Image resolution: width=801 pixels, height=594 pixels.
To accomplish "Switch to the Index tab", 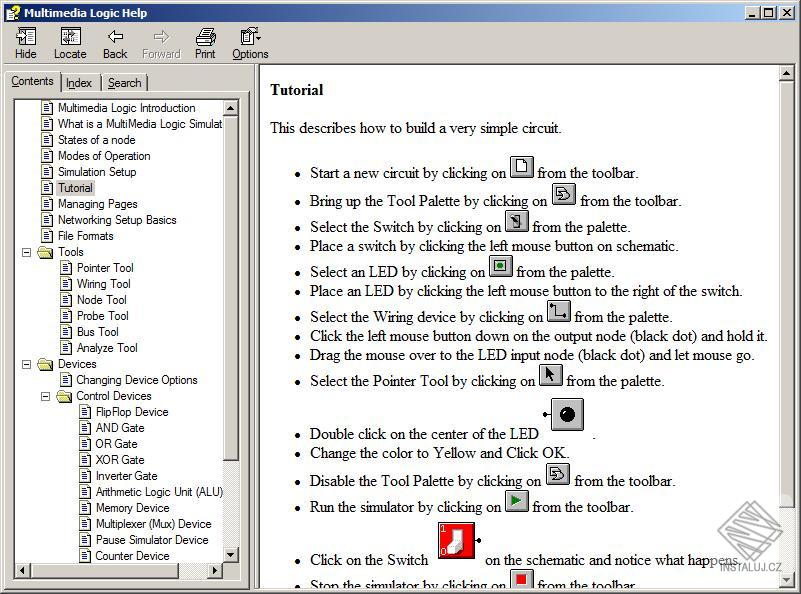I will pyautogui.click(x=79, y=83).
